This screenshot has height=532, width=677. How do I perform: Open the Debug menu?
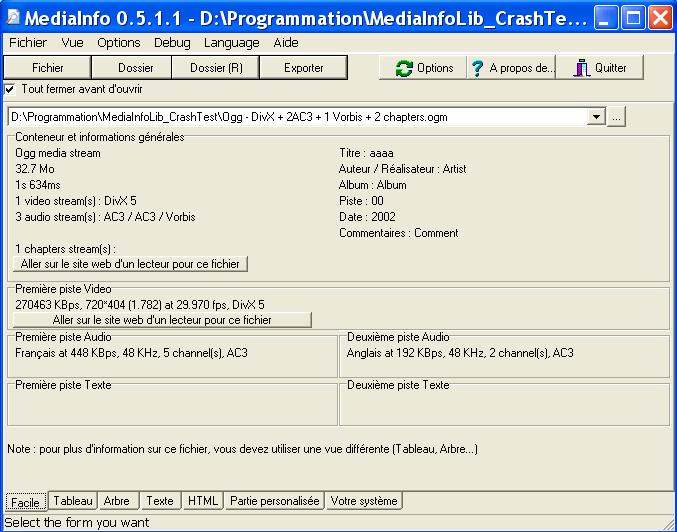click(x=172, y=43)
